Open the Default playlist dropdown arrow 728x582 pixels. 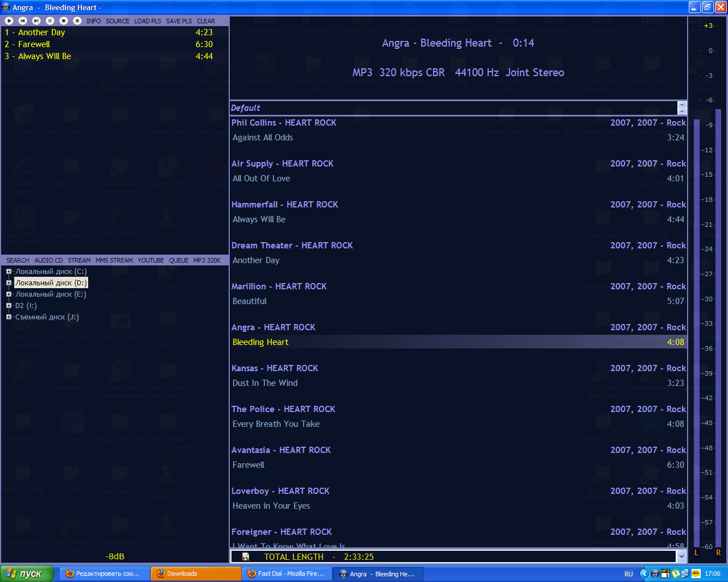click(x=682, y=108)
